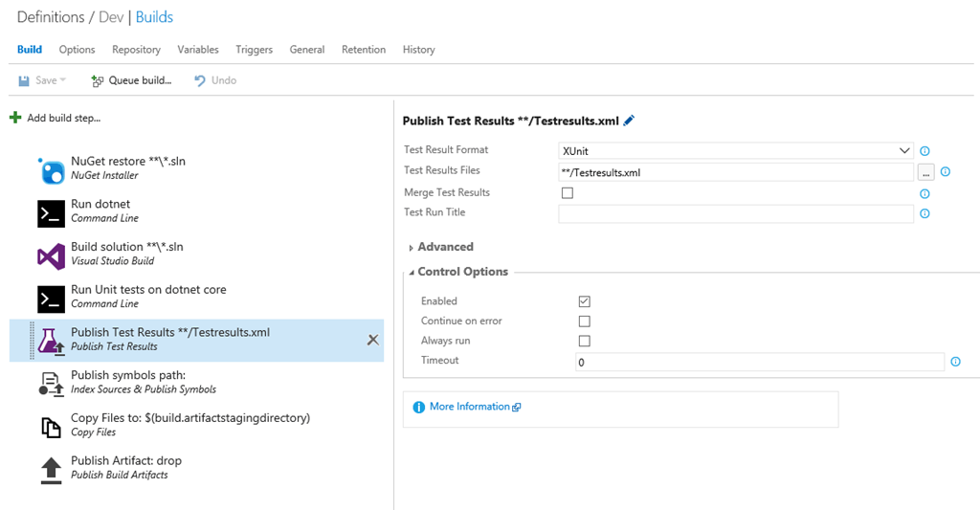Click the Dev definition name in breadcrumb
Screen dimensions: 980x510
pyautogui.click(x=111, y=17)
